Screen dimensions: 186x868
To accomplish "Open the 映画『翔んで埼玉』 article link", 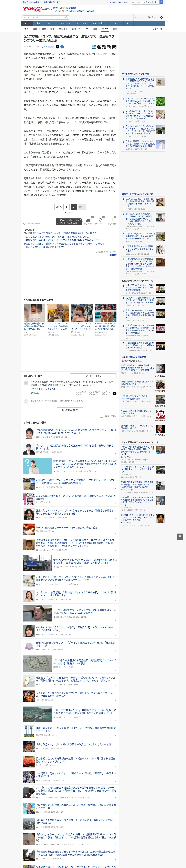I will click(76, 730).
